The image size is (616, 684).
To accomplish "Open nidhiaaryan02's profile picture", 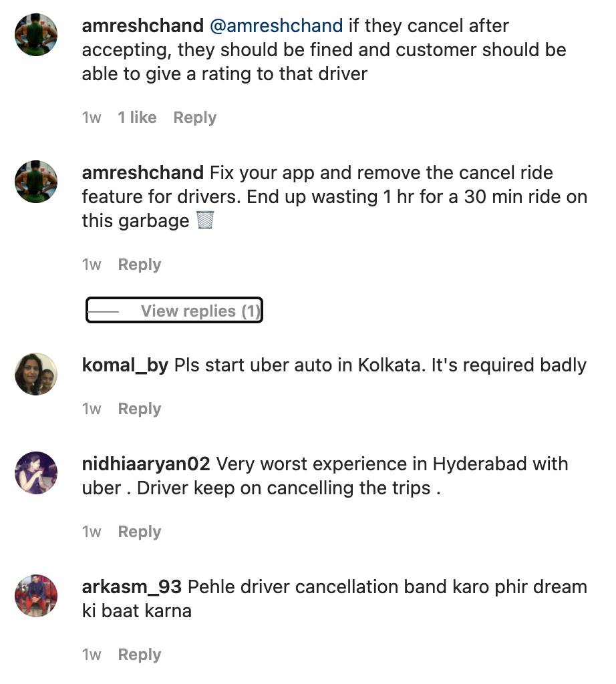I will coord(36,472).
